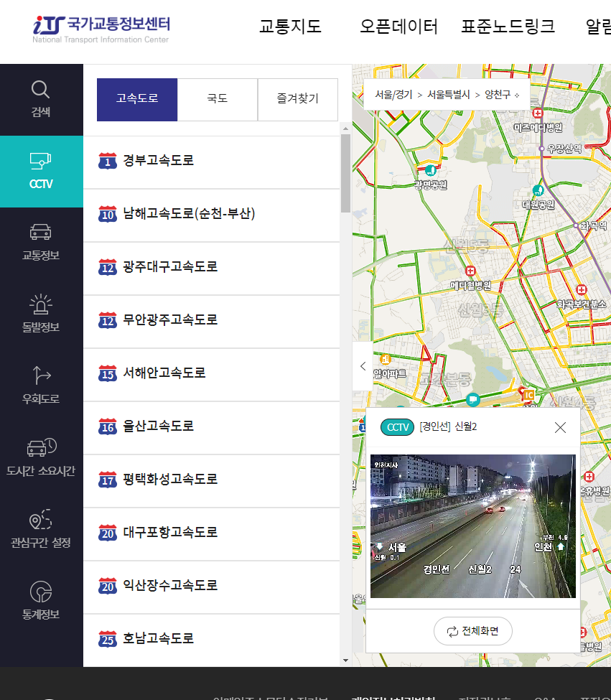Click route 17 shield icon for 평택화성고속도로
Viewport: 611px width, 700px height.
tap(108, 480)
